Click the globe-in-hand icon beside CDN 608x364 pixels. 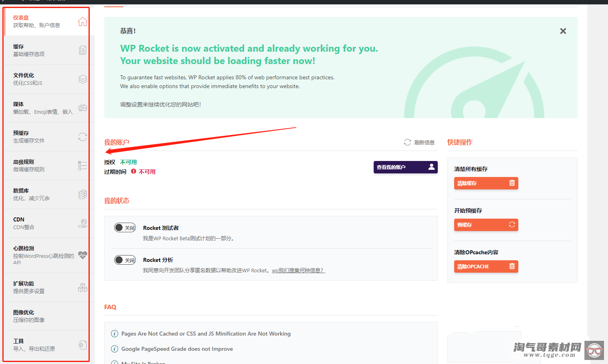coord(83,223)
